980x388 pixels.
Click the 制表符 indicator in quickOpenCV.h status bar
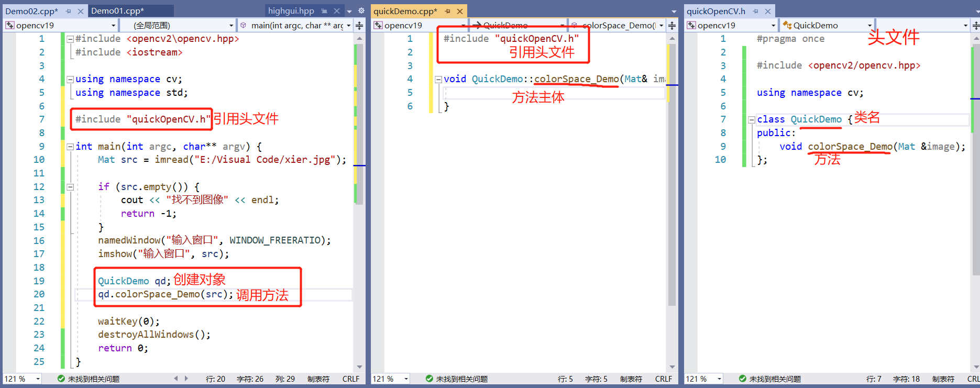[x=943, y=379]
